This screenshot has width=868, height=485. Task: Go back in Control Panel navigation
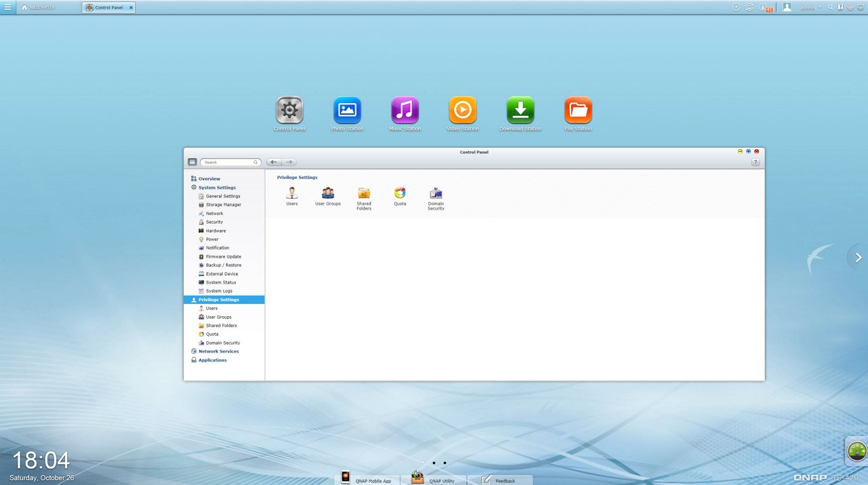[273, 162]
